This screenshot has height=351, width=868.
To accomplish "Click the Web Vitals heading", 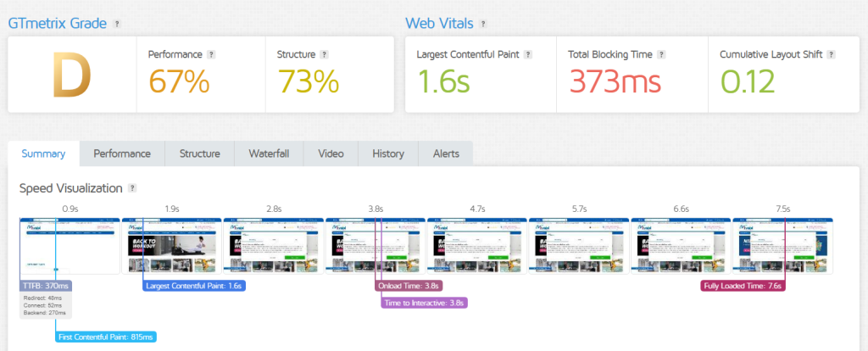I will 440,24.
